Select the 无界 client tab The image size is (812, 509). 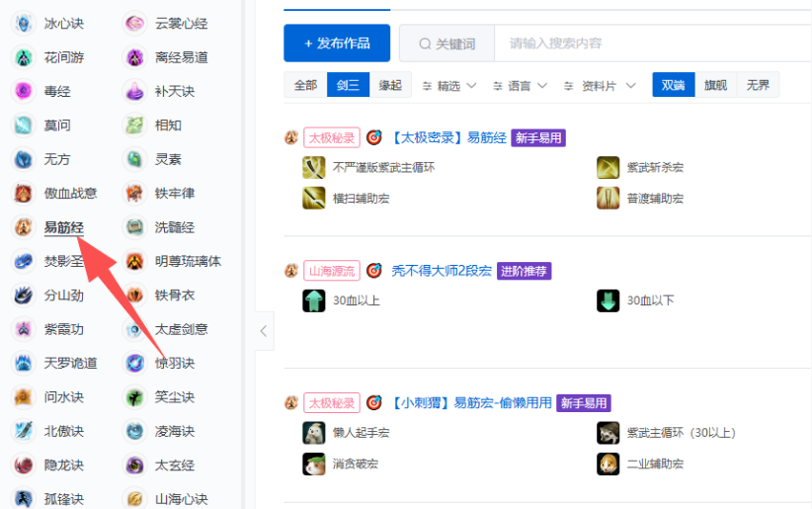(758, 85)
